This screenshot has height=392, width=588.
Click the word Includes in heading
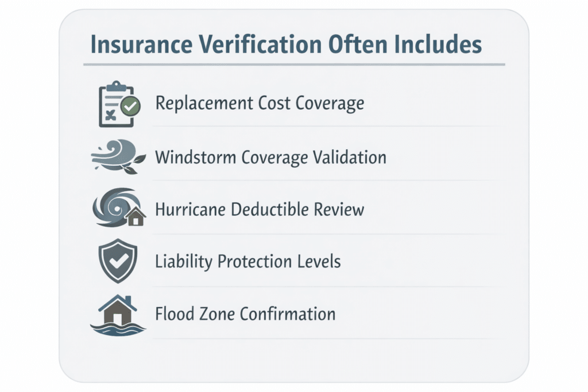[438, 44]
